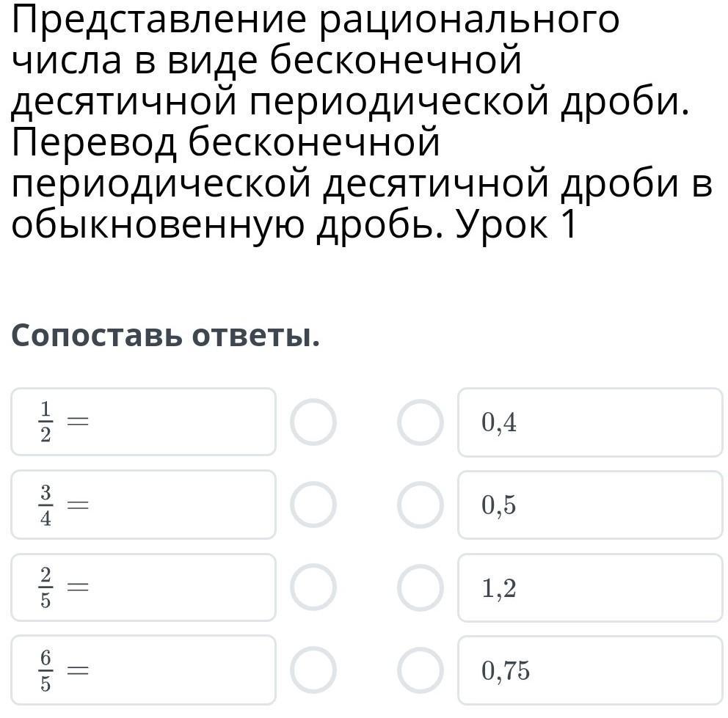
Task: Click the 2/5 = fraction card
Action: pos(143,587)
